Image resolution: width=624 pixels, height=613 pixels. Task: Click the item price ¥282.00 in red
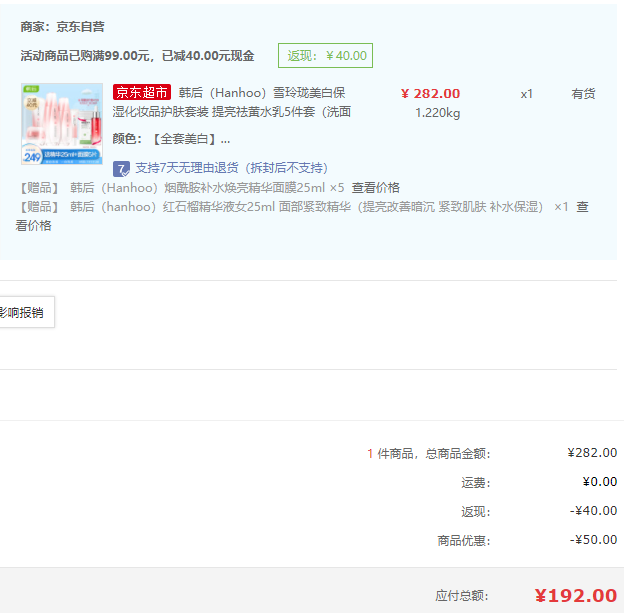pyautogui.click(x=430, y=94)
